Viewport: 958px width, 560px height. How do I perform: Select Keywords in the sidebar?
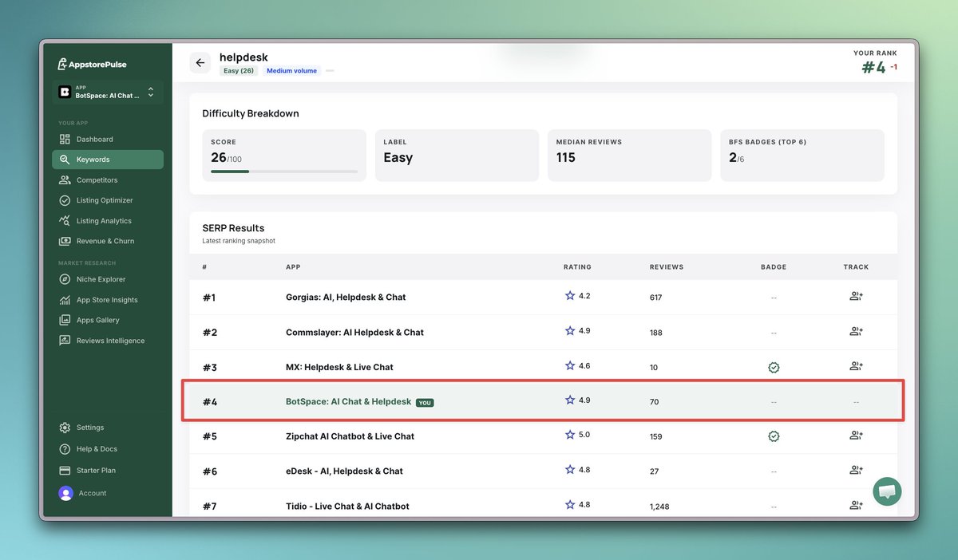coord(108,160)
